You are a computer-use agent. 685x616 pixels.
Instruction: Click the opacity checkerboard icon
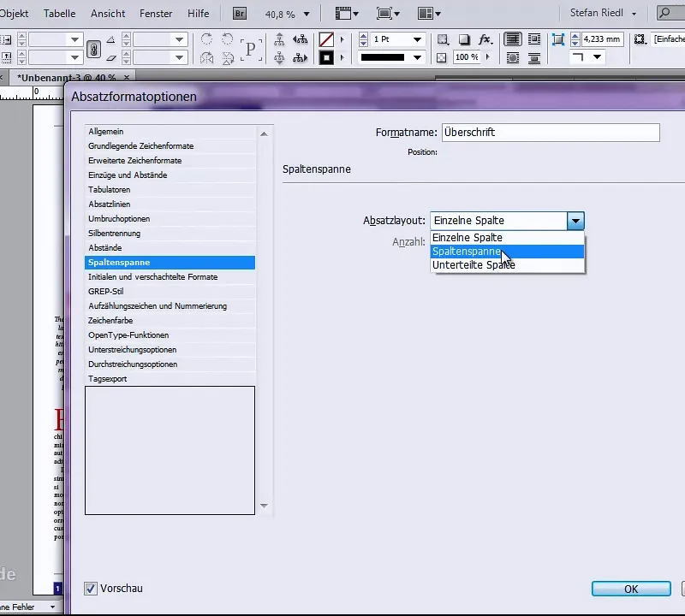[x=442, y=57]
